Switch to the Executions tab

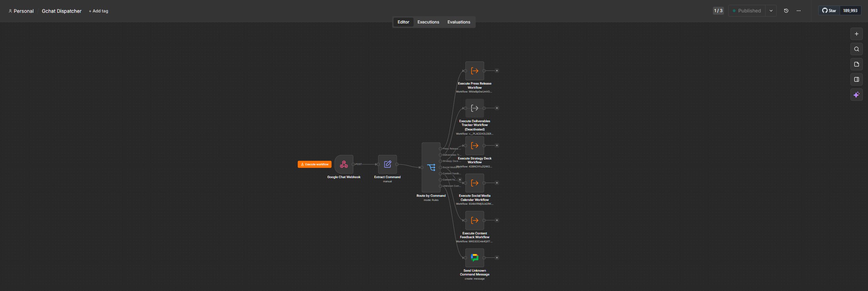pos(428,22)
